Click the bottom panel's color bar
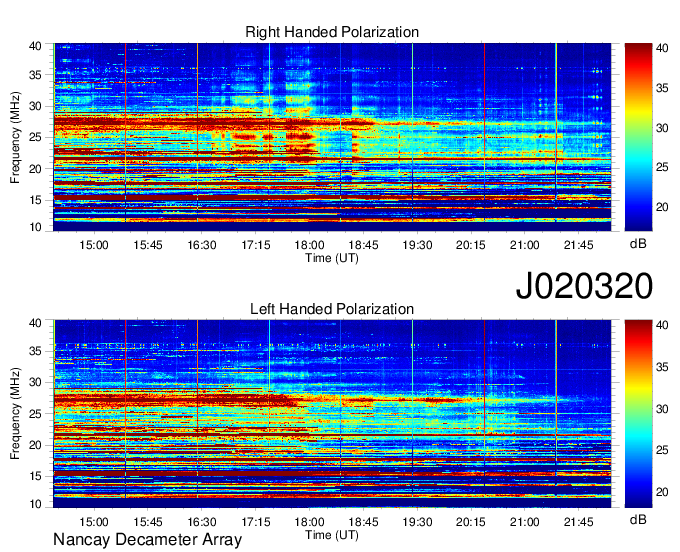 (638, 414)
